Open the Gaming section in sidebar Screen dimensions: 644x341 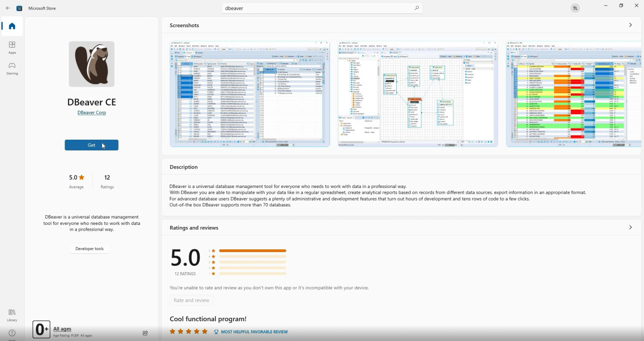12,68
